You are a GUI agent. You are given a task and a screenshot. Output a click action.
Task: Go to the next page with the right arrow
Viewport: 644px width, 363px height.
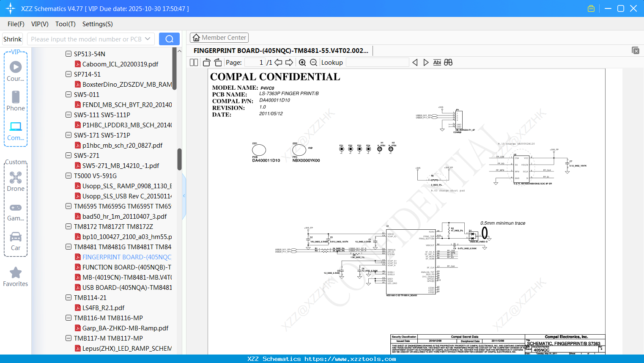(x=289, y=63)
